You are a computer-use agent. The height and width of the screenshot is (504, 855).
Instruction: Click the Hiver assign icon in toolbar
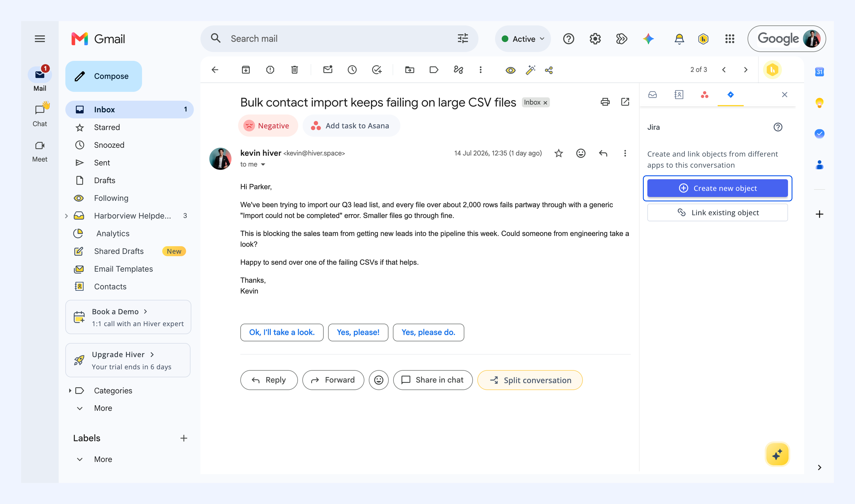pos(459,70)
